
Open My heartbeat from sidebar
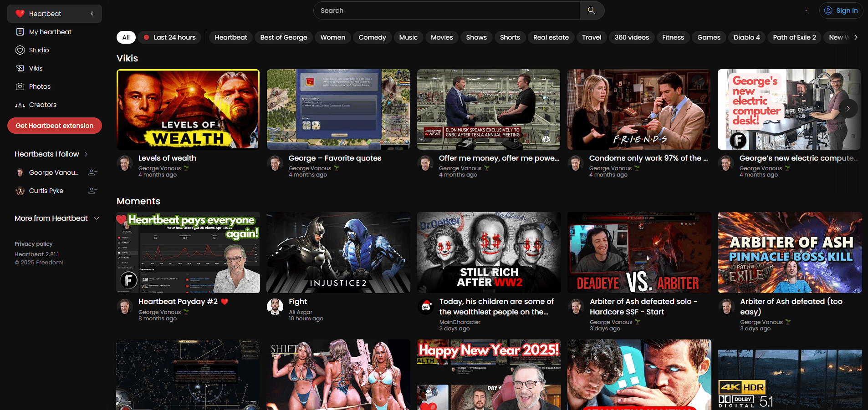50,32
